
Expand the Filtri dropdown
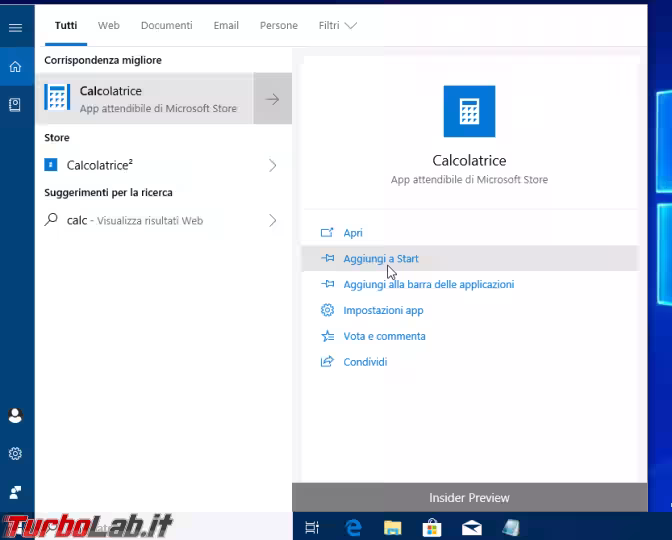coord(337,26)
